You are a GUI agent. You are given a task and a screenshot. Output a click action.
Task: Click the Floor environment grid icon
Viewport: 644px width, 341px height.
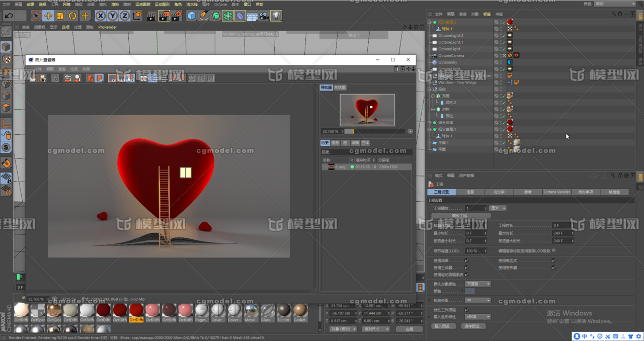tap(252, 16)
